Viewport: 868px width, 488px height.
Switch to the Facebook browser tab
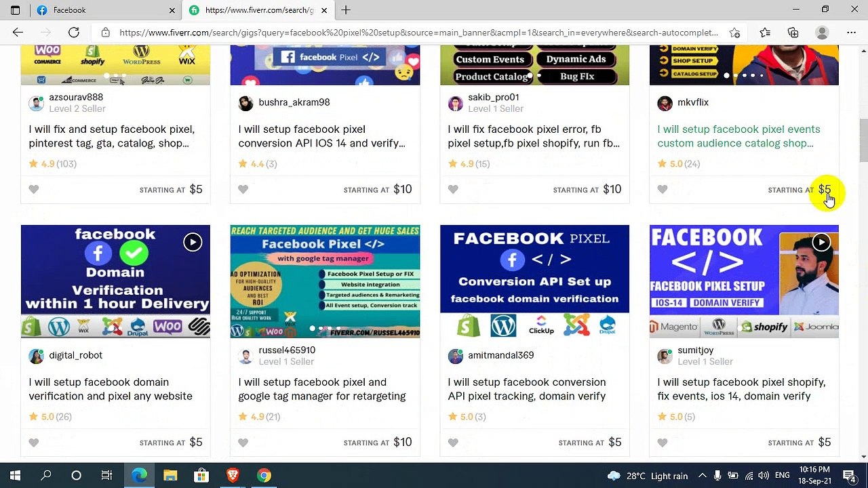pos(102,10)
